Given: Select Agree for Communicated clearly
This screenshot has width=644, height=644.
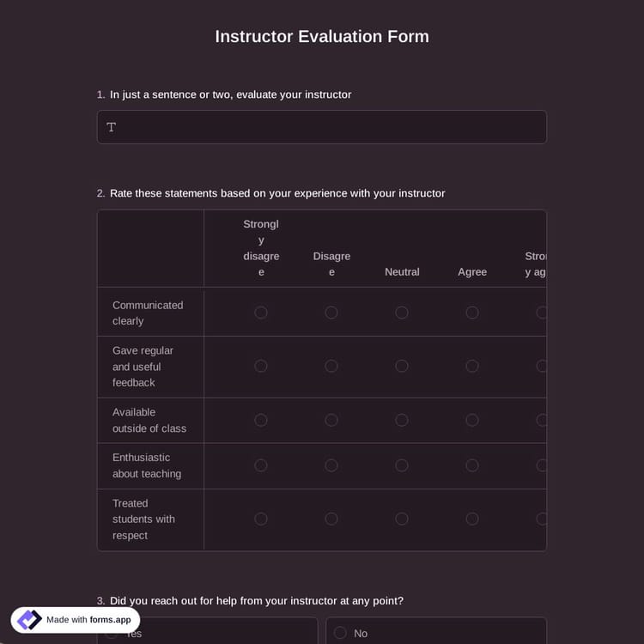Looking at the screenshot, I should 472,313.
